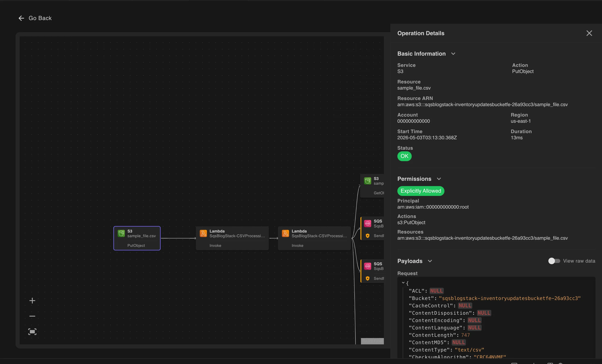This screenshot has height=364, width=602.
Task: Collapse the Permissions section
Action: click(439, 179)
